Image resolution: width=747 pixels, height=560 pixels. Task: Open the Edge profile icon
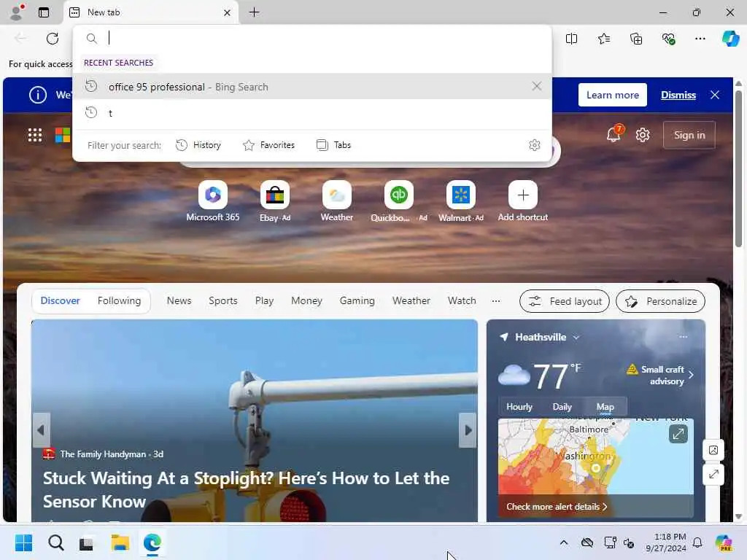[17, 12]
